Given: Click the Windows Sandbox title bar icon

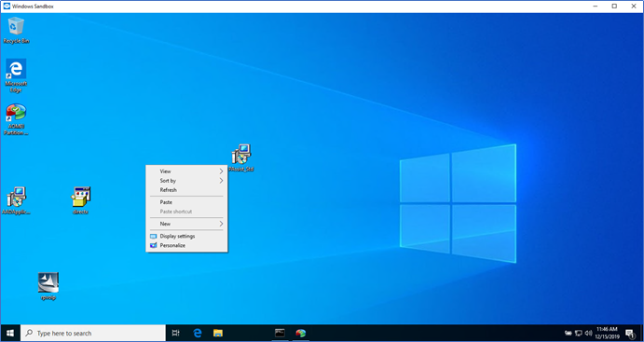Looking at the screenshot, I should pyautogui.click(x=7, y=7).
